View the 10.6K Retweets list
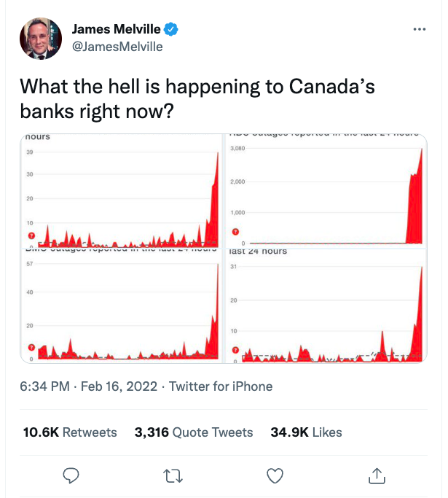The image size is (448, 498). (70, 432)
